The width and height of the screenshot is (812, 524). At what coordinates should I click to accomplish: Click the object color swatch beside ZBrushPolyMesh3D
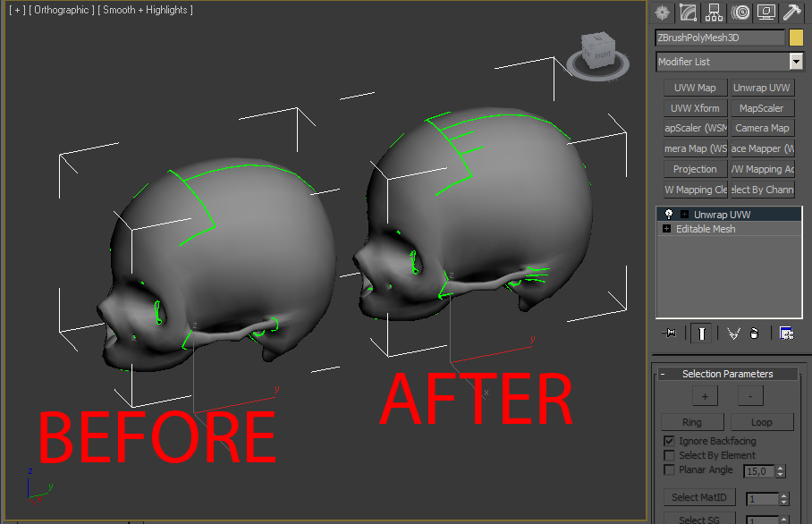798,38
